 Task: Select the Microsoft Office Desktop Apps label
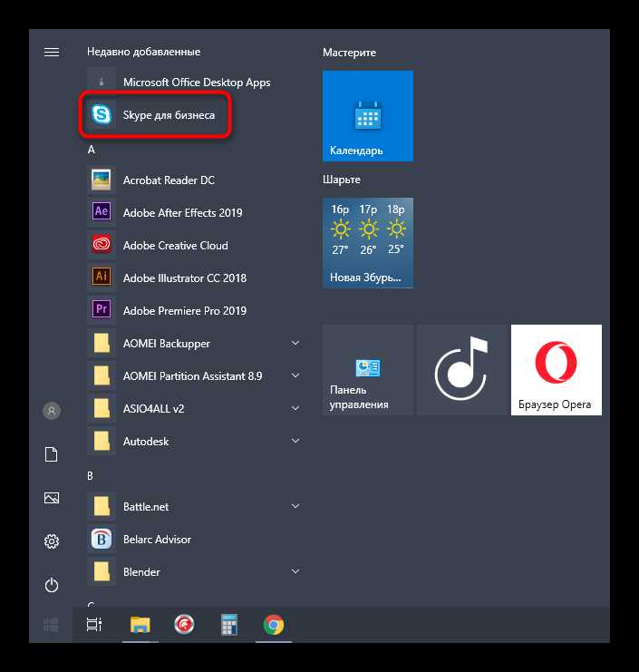click(x=197, y=83)
